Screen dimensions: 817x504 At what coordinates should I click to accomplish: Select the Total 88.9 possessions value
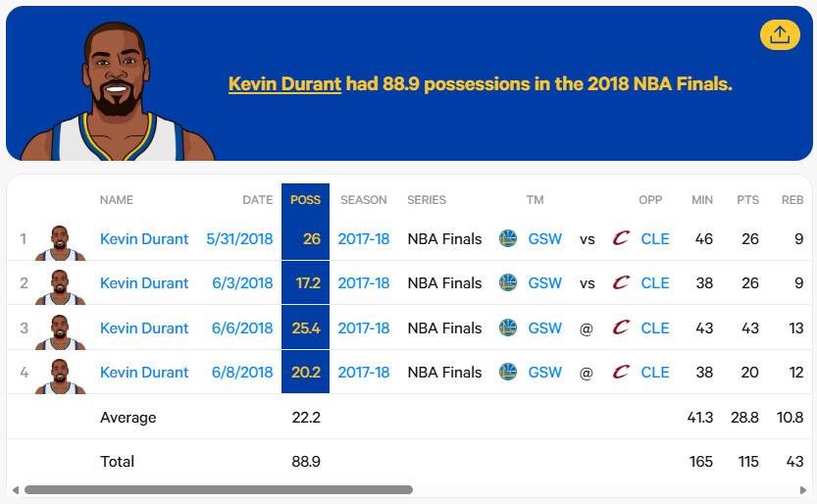tap(306, 461)
